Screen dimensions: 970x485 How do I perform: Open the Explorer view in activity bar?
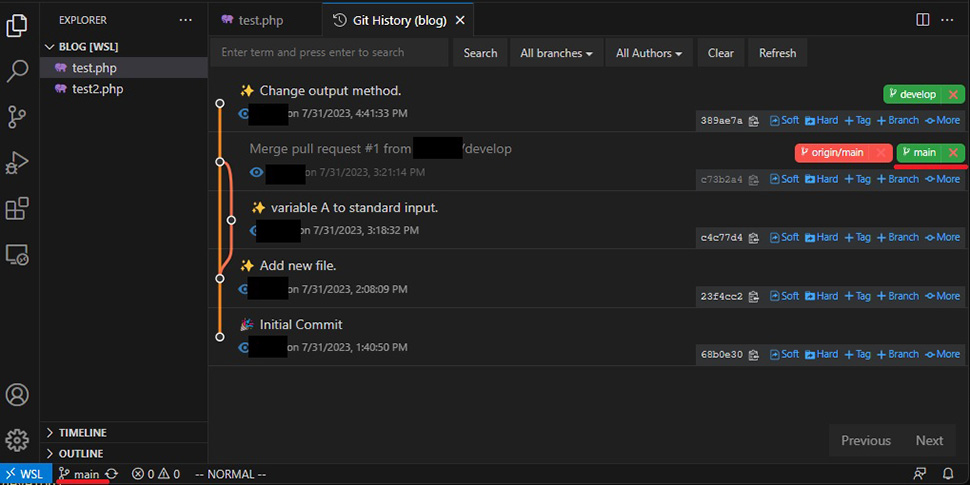coord(17,25)
